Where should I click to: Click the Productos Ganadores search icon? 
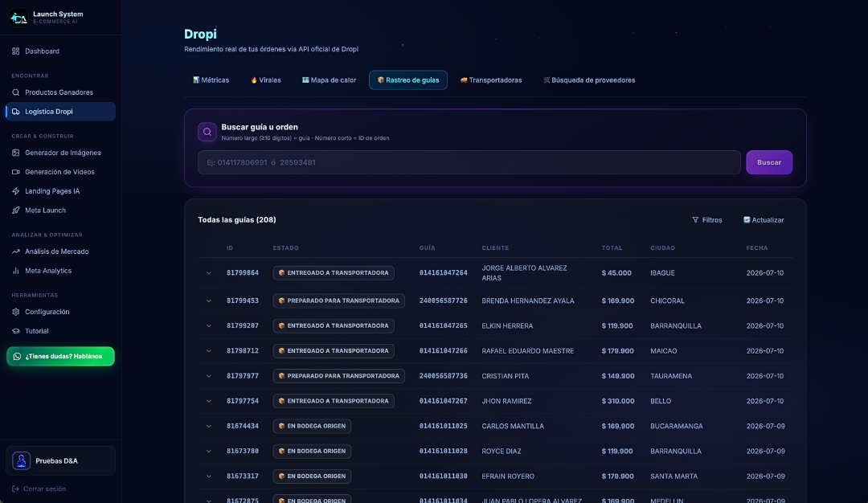(15, 92)
